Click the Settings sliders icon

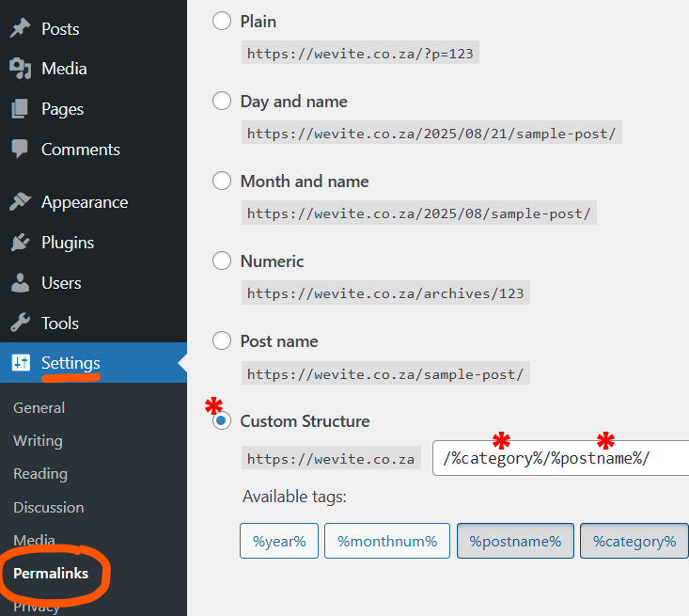point(21,363)
